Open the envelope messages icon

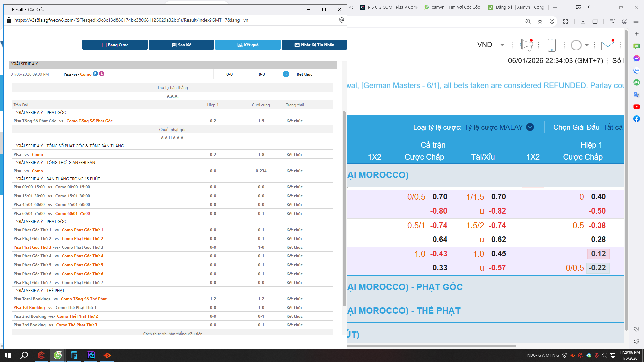(x=607, y=45)
